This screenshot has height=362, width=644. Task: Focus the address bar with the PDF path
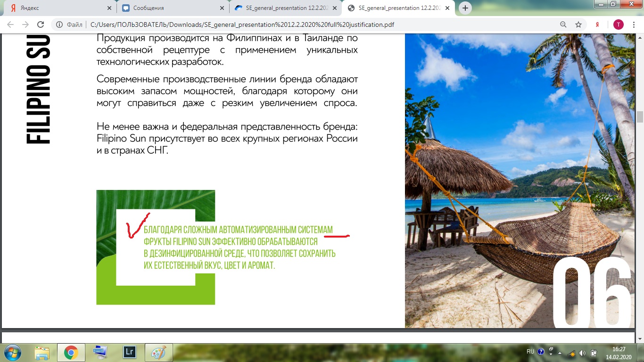pyautogui.click(x=321, y=25)
